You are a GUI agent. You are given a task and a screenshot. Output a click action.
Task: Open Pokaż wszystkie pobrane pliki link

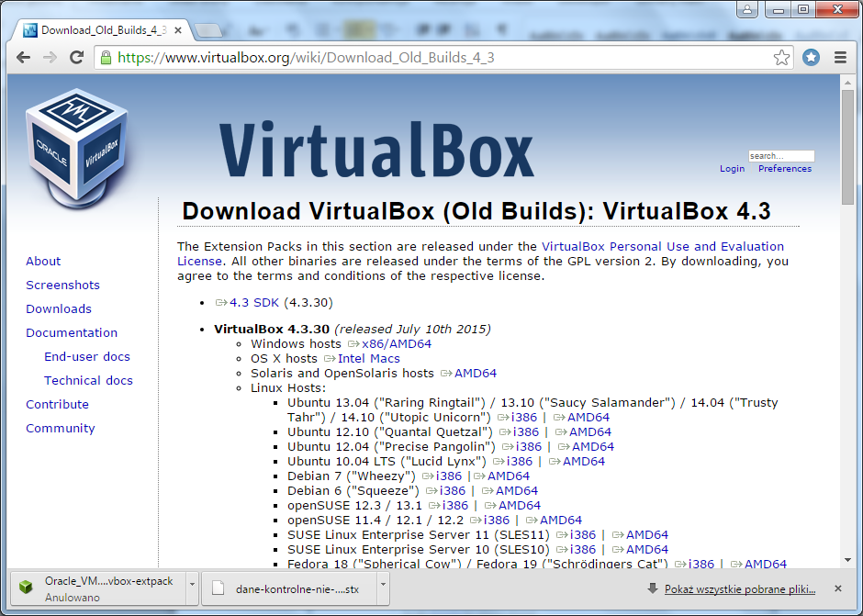[740, 589]
